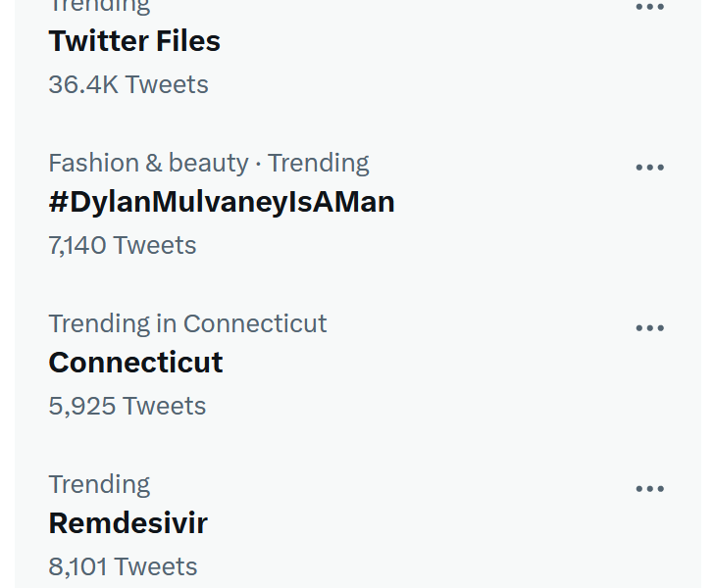
Task: Click empty space right of Twitter Files title
Action: click(412, 41)
